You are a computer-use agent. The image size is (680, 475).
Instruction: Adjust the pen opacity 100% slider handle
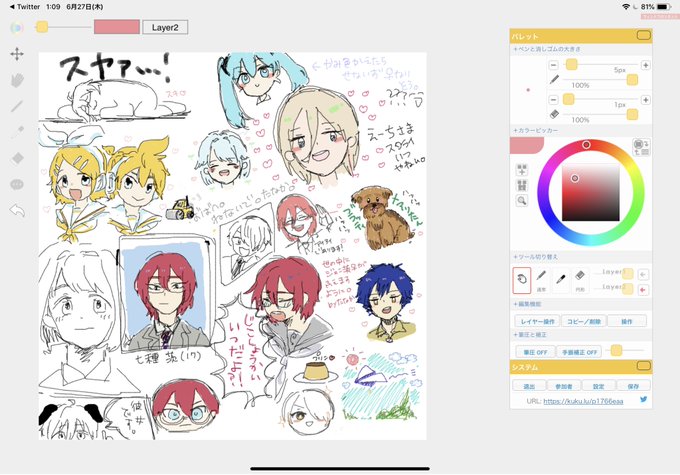click(x=632, y=80)
